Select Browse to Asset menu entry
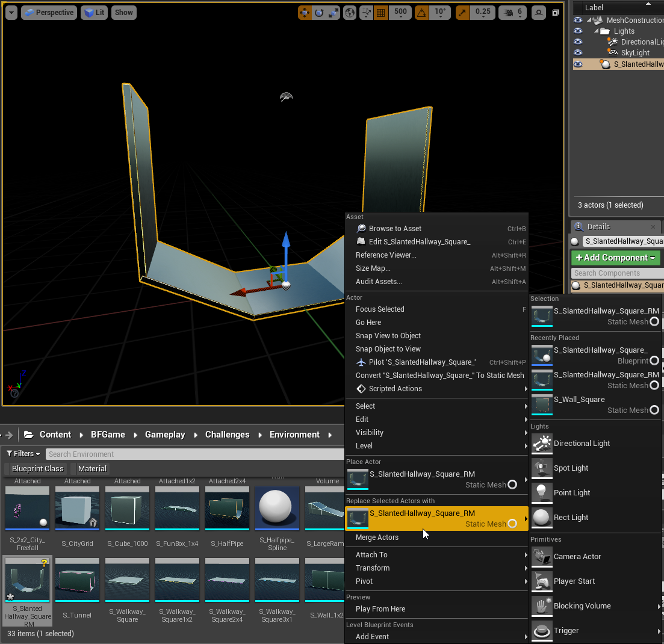 click(x=395, y=229)
